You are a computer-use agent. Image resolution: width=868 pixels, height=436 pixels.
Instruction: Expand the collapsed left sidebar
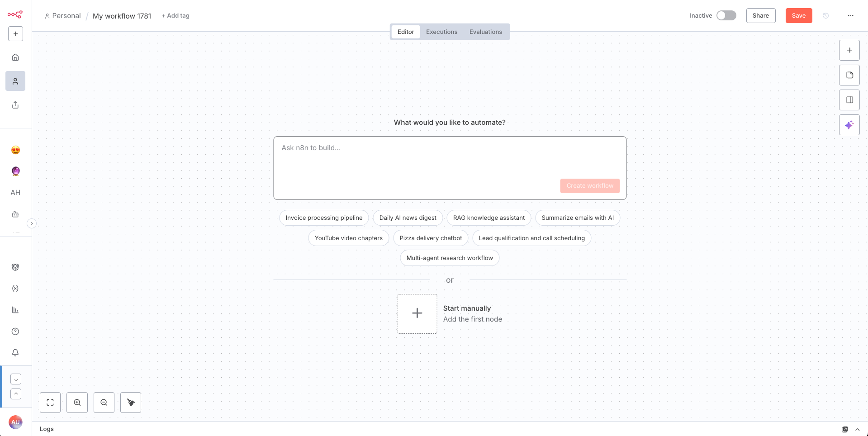click(32, 223)
